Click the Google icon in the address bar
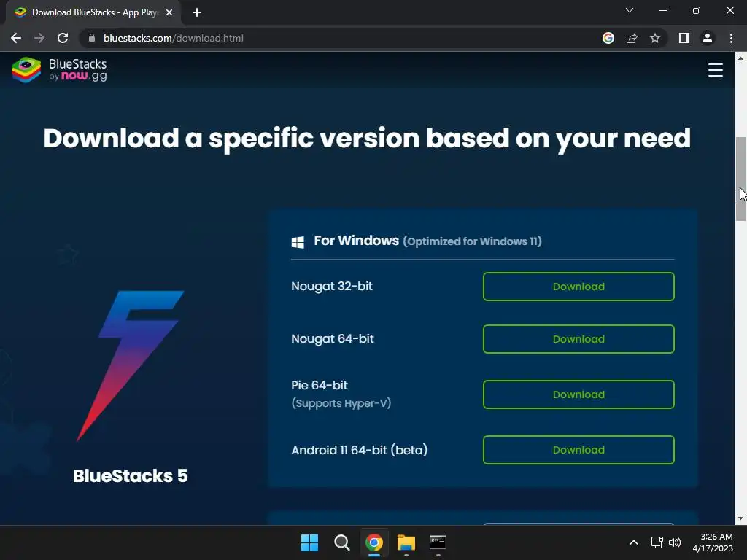 click(x=608, y=38)
